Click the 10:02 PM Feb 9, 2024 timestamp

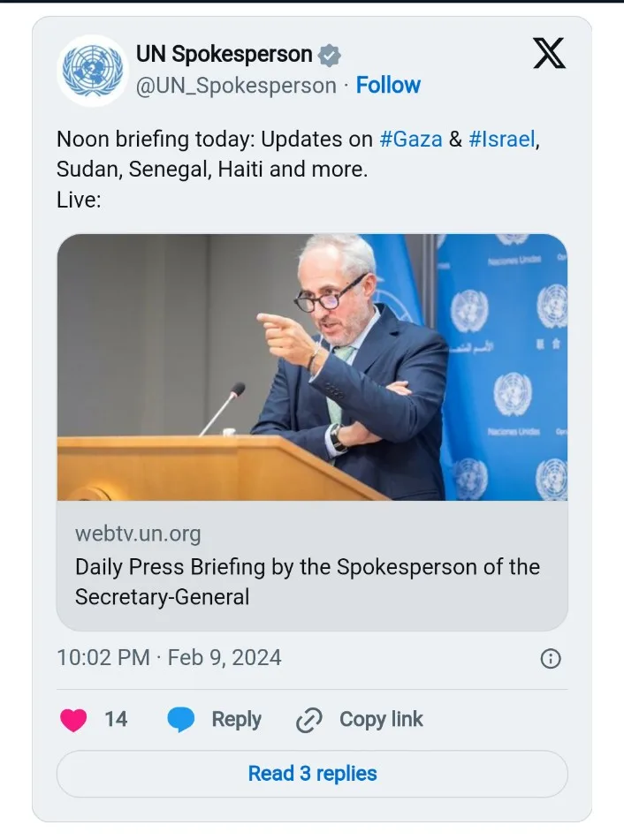point(169,658)
